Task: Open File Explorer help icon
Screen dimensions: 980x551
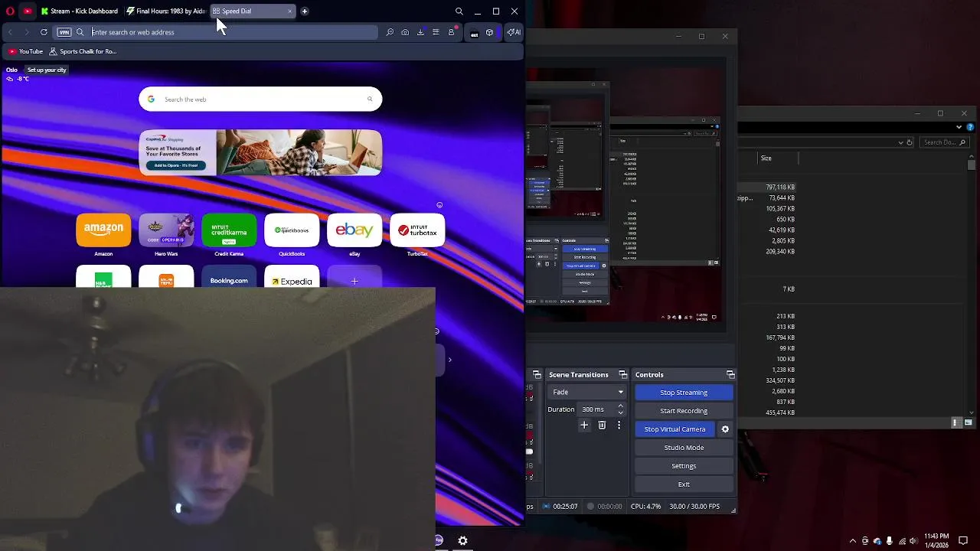Action: tap(971, 126)
